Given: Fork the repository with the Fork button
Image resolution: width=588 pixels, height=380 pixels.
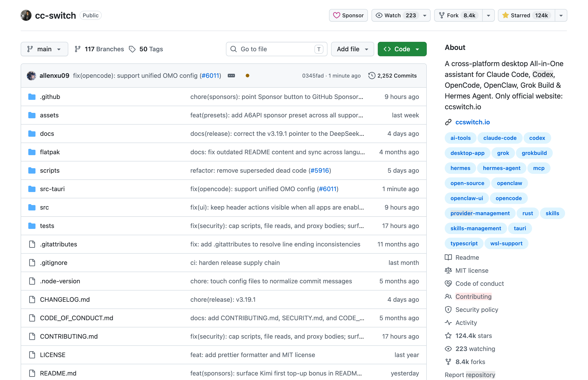Looking at the screenshot, I should tap(458, 15).
